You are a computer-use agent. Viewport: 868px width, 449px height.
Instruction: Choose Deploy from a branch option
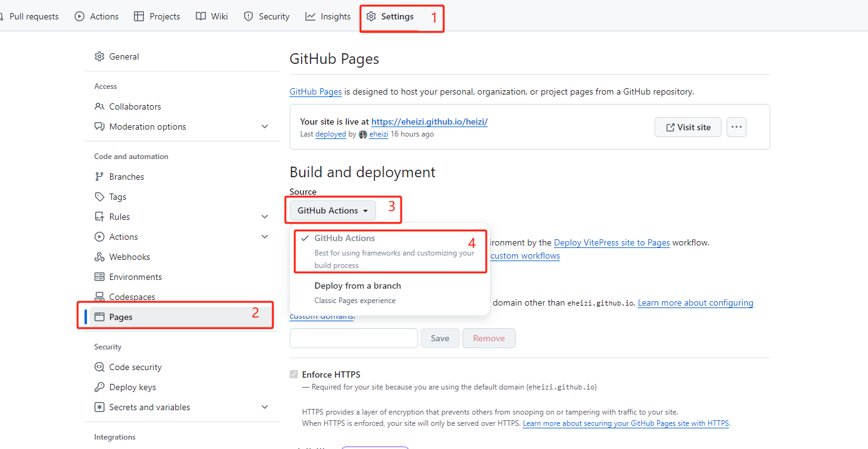357,286
